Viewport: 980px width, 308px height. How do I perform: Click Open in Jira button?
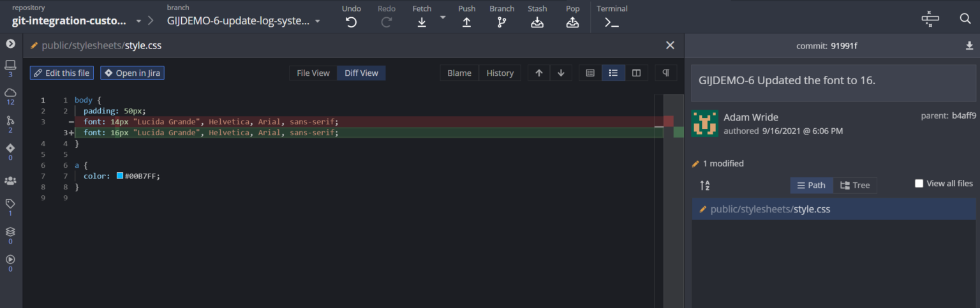132,73
